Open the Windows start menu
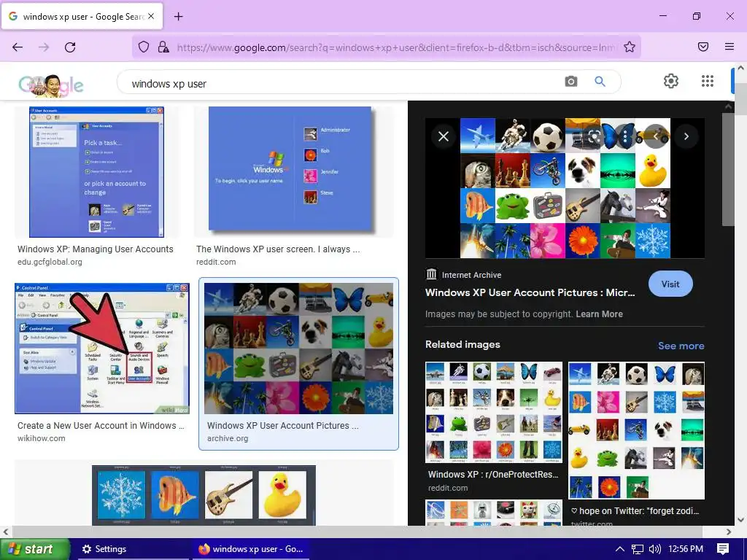747x560 pixels. coord(34,549)
